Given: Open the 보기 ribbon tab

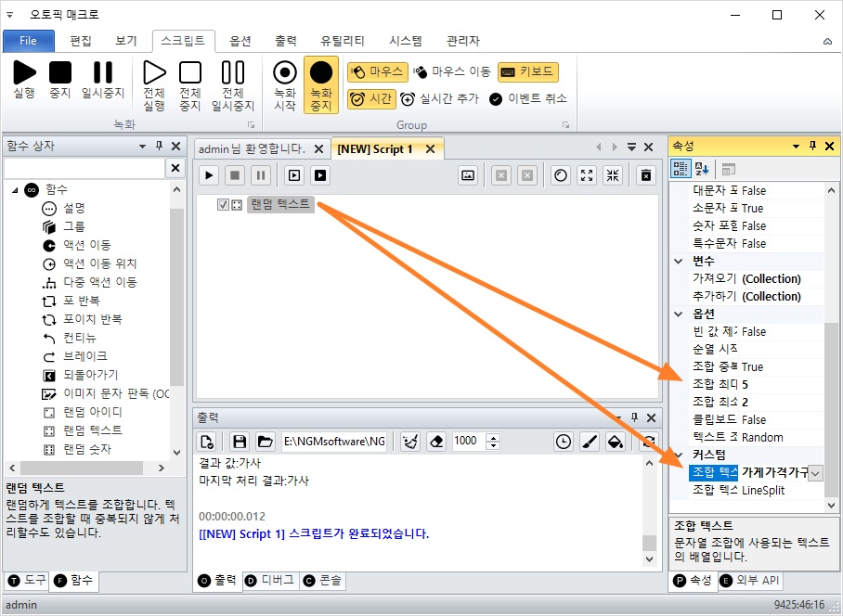Looking at the screenshot, I should pyautogui.click(x=126, y=41).
